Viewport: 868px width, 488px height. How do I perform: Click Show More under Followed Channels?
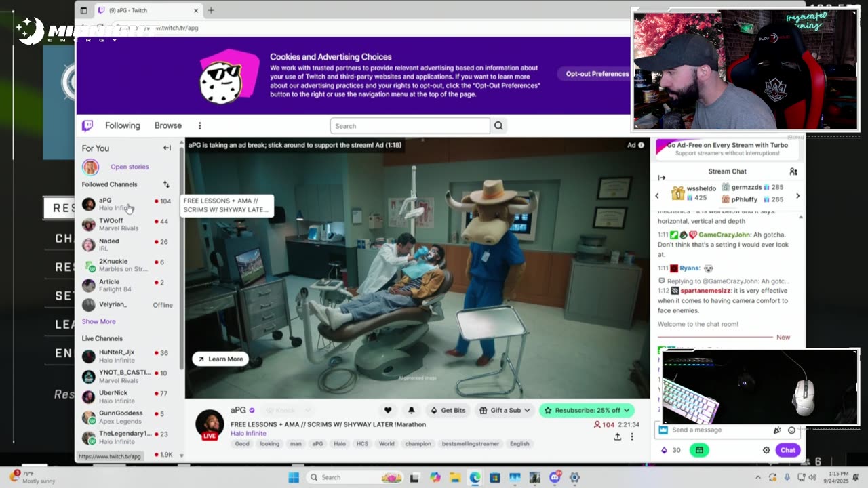(x=99, y=321)
